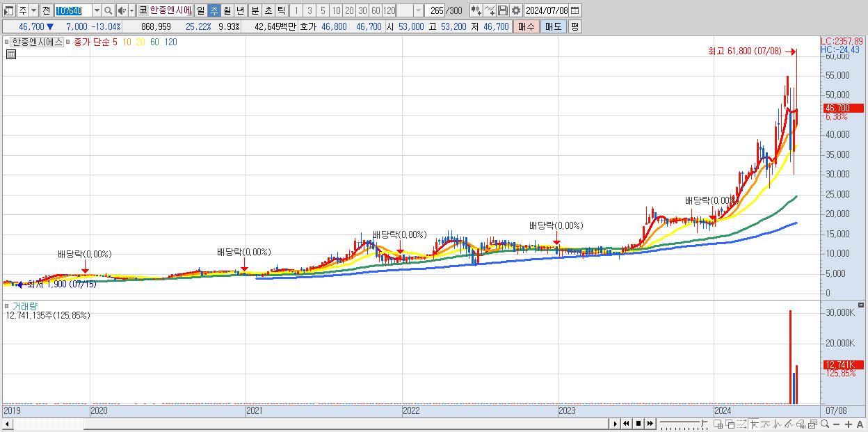Image resolution: width=868 pixels, height=432 pixels.
Task: Close the volume panel with its X icon
Action: pyautogui.click(x=862, y=305)
